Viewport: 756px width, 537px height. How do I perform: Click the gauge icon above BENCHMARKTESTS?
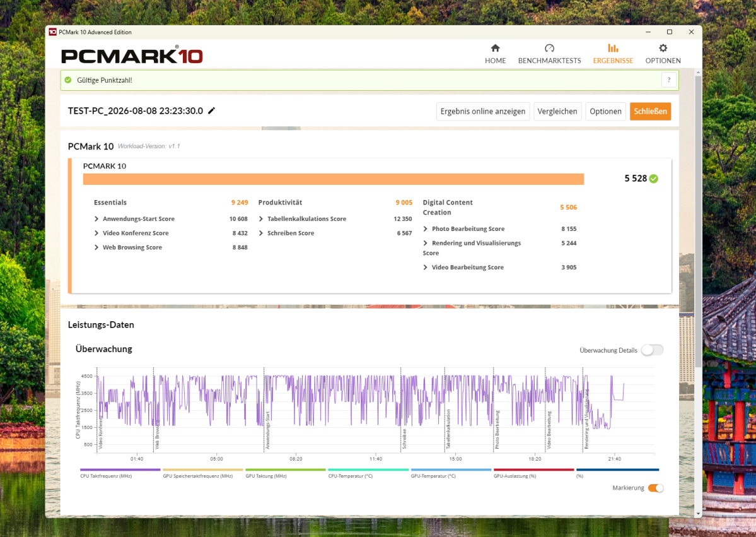(549, 48)
